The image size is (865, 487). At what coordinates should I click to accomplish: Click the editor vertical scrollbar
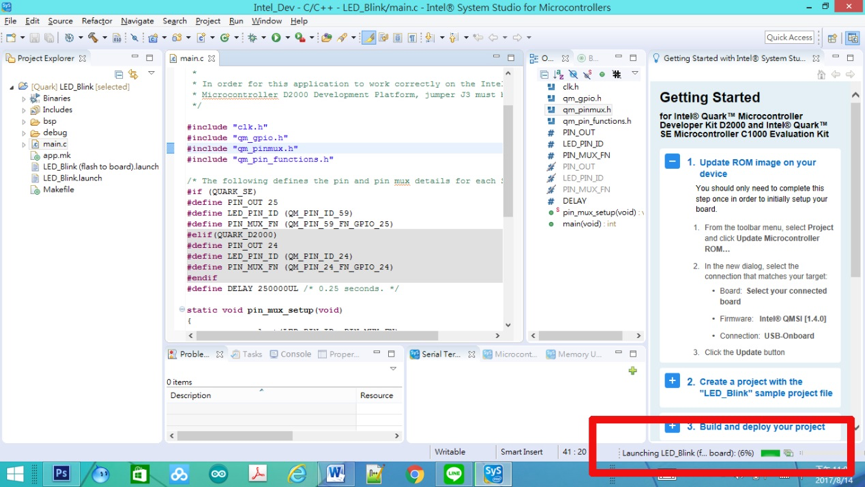[x=508, y=160]
